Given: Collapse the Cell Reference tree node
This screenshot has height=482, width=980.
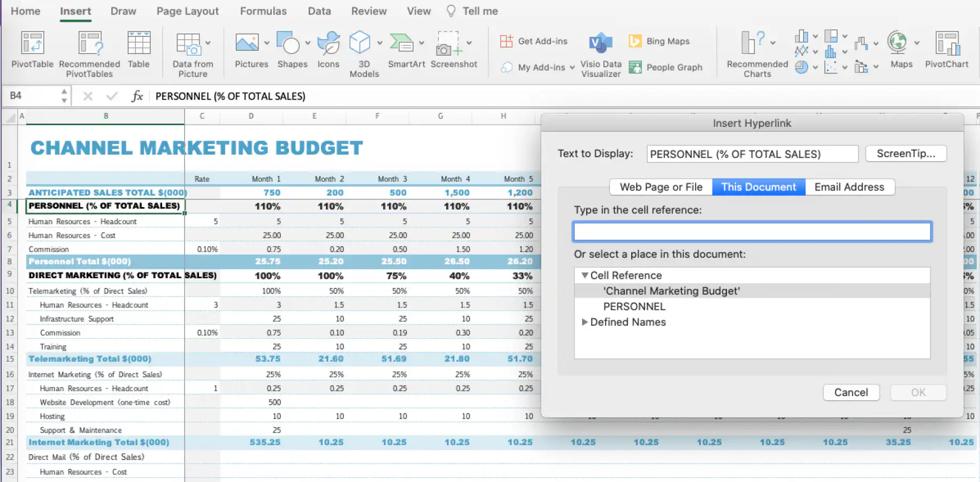Looking at the screenshot, I should click(585, 276).
